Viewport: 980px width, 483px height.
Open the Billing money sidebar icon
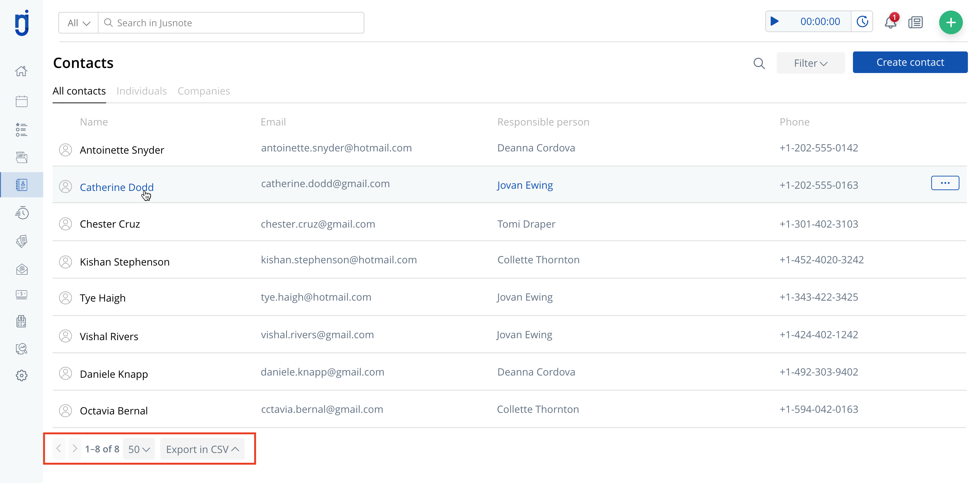point(22,294)
